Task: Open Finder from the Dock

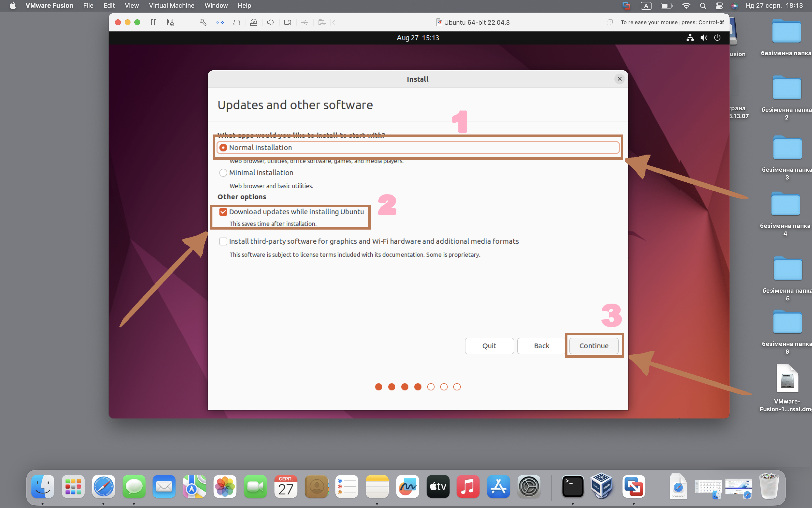Action: pos(43,486)
